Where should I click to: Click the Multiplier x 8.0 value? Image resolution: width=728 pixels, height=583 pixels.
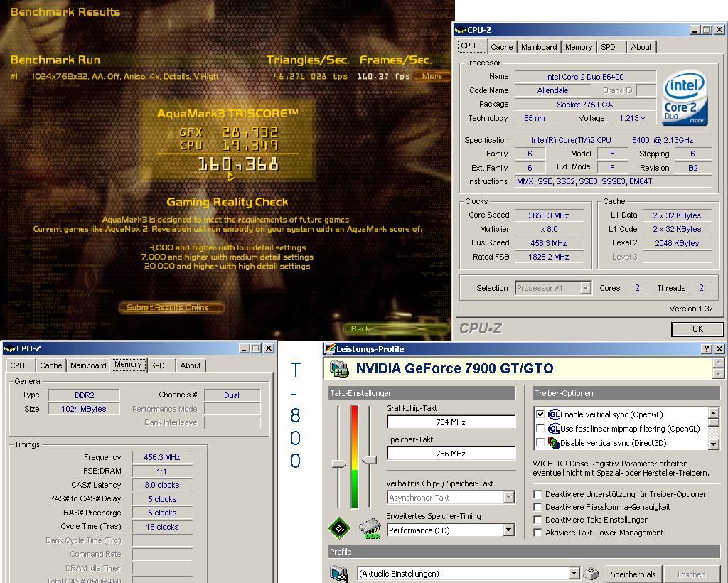549,230
